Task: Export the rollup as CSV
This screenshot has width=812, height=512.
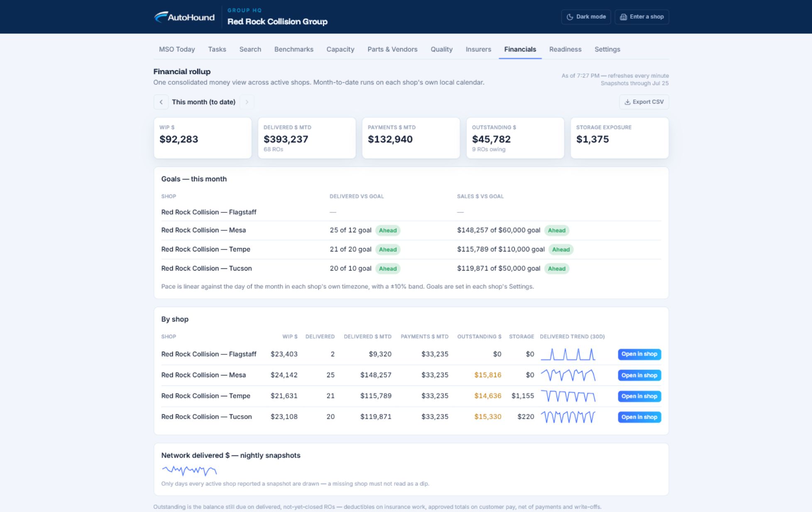Action: click(x=644, y=102)
